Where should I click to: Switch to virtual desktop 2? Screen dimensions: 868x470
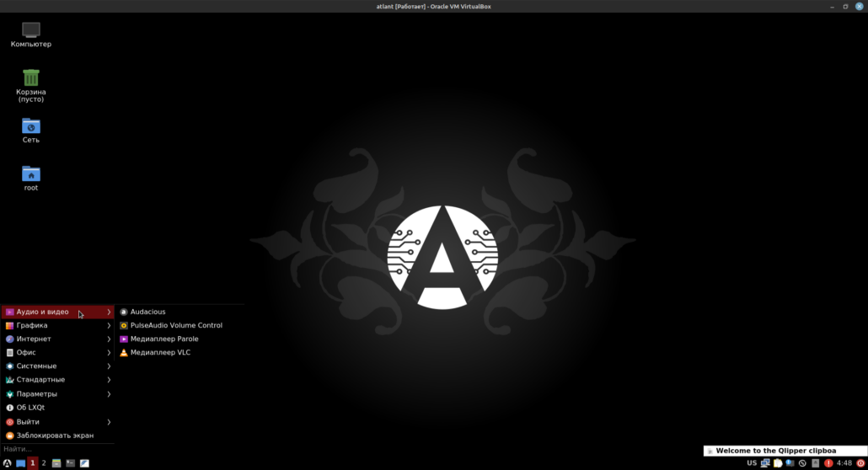(x=44, y=463)
